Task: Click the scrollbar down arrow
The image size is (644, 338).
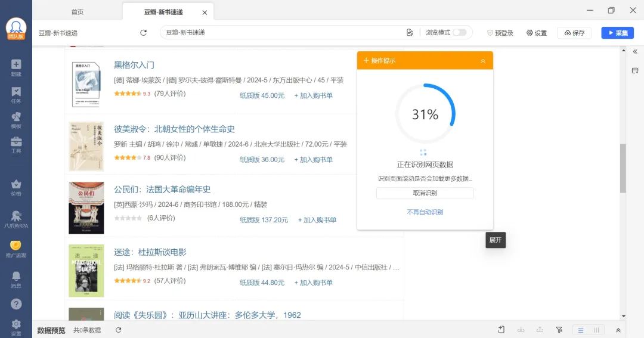Action: coord(624,316)
